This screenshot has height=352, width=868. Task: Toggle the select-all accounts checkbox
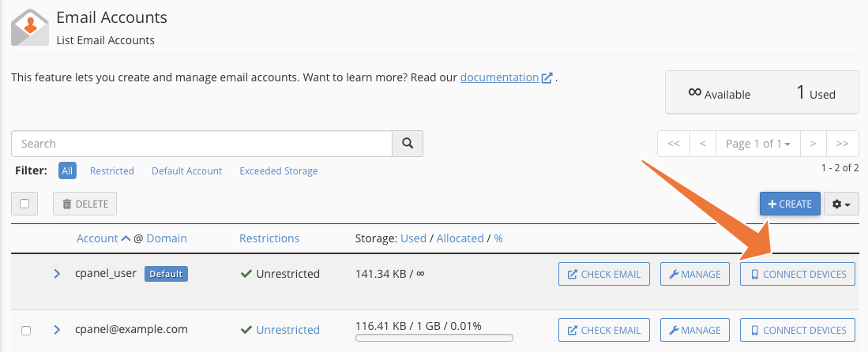pyautogui.click(x=24, y=204)
